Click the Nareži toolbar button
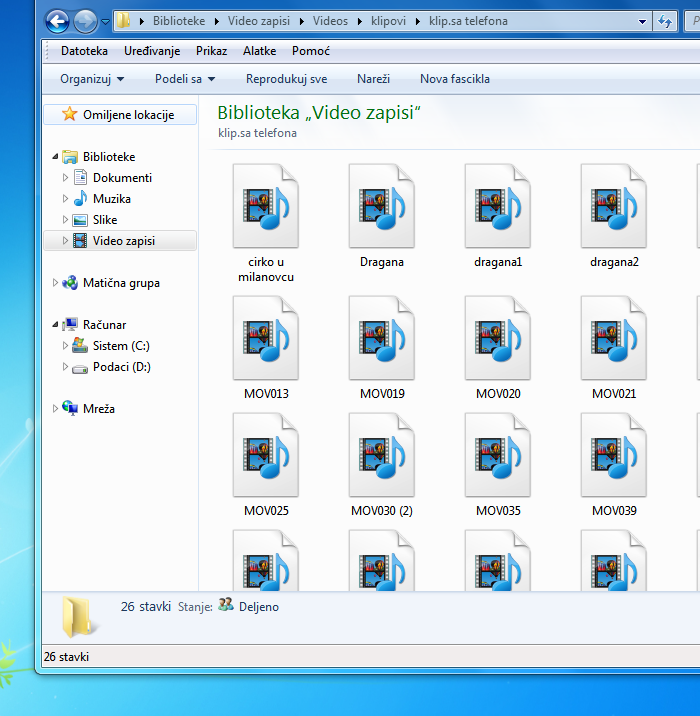Screen dimensions: 700x716 tap(374, 79)
